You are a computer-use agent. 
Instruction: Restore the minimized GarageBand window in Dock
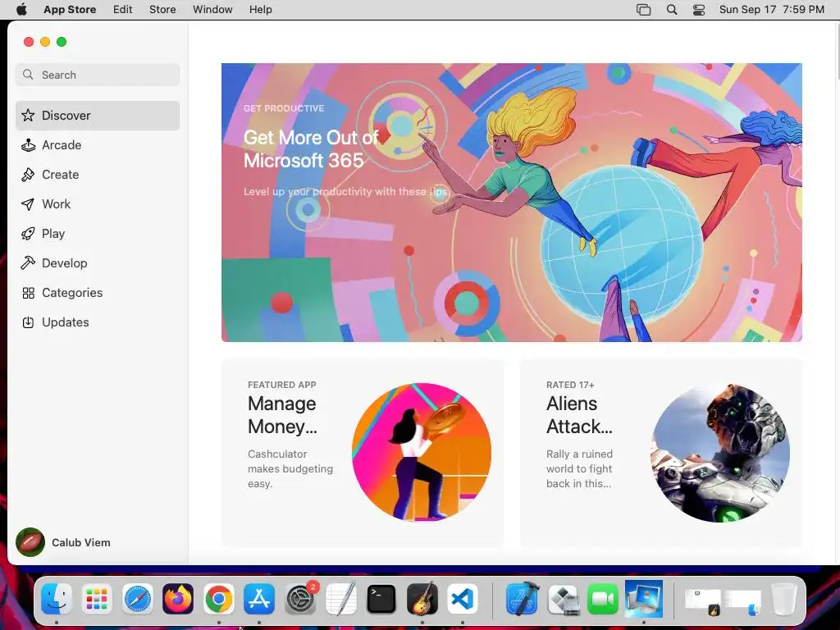coord(702,602)
